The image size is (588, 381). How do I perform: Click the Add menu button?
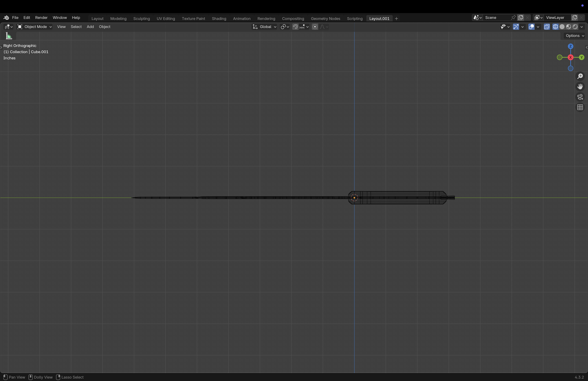(x=90, y=27)
